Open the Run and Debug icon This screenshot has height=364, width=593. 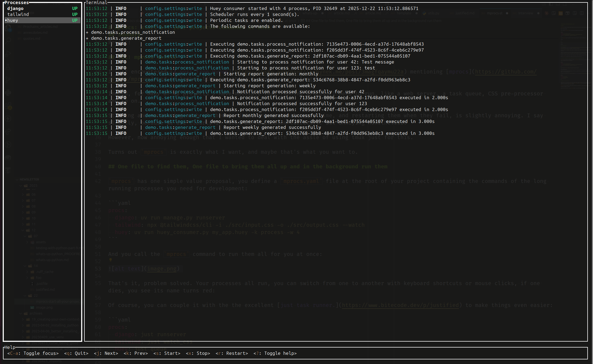[8, 54]
